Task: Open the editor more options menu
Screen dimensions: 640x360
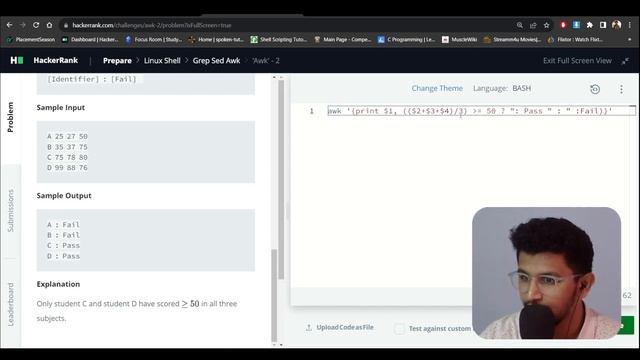Action: pyautogui.click(x=621, y=89)
